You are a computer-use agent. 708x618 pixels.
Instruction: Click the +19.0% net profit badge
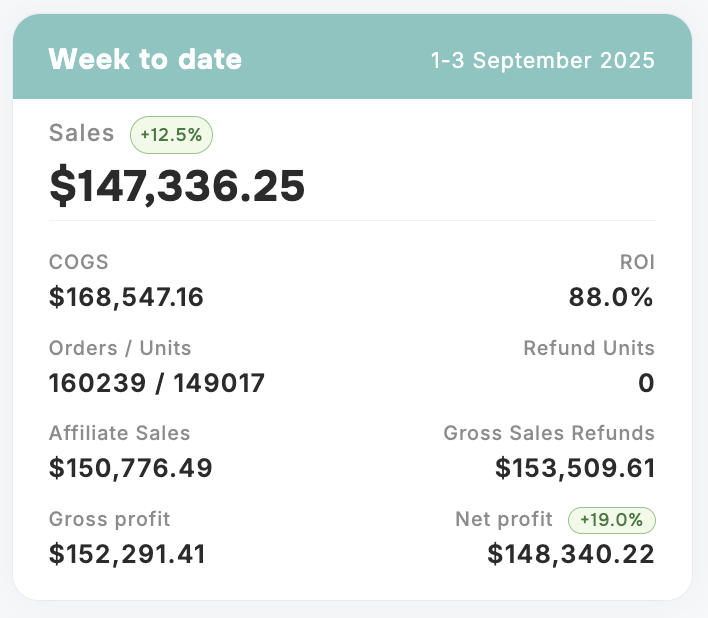[612, 520]
